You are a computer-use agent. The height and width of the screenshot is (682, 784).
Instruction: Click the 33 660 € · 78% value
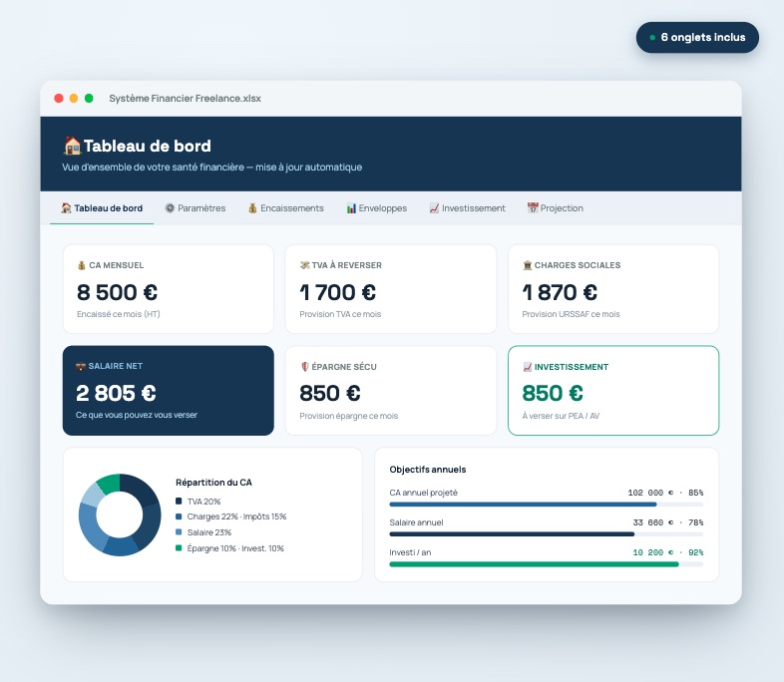click(x=667, y=522)
